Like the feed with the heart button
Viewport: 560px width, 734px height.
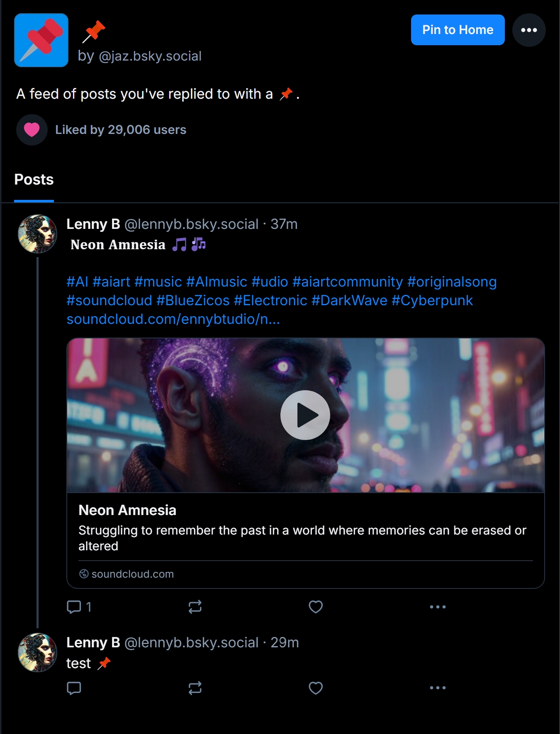[x=32, y=130]
